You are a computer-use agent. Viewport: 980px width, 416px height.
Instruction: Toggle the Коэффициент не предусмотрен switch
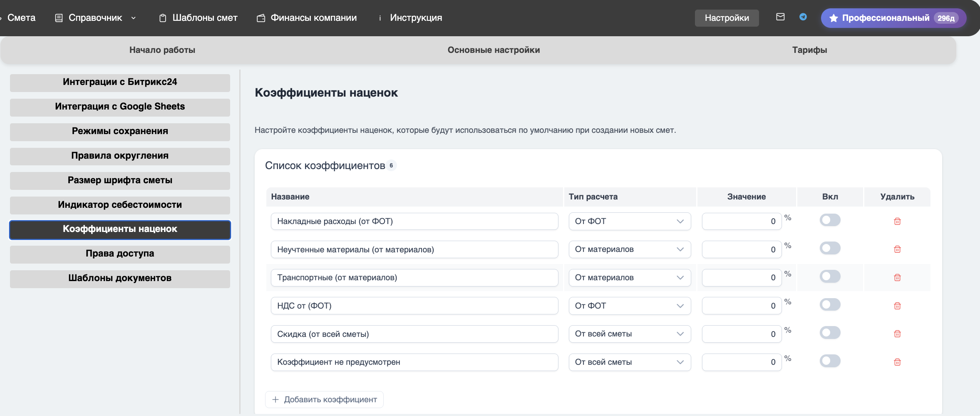coord(830,361)
